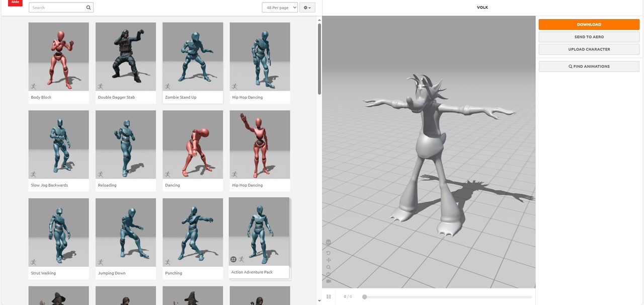Click the search magnifier icon in search box
This screenshot has width=644, height=305.
[89, 8]
